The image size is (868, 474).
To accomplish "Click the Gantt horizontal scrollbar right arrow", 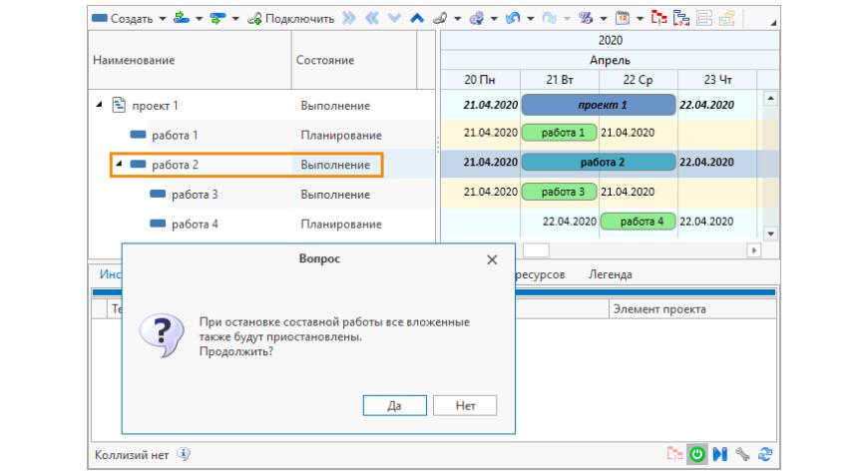I will [x=753, y=250].
